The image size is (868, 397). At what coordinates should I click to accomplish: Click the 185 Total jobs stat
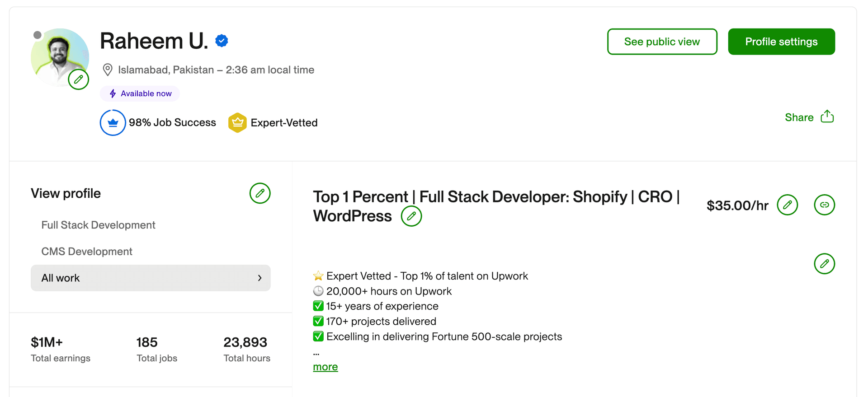click(x=146, y=342)
